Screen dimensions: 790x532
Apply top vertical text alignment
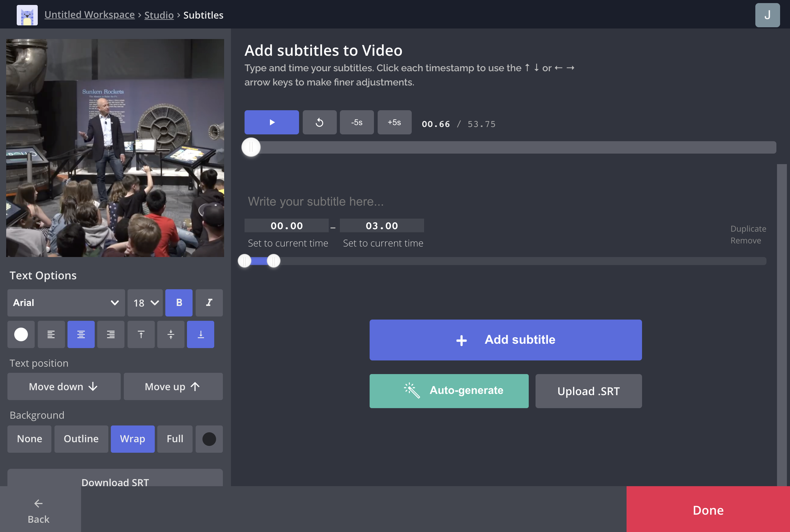(141, 334)
